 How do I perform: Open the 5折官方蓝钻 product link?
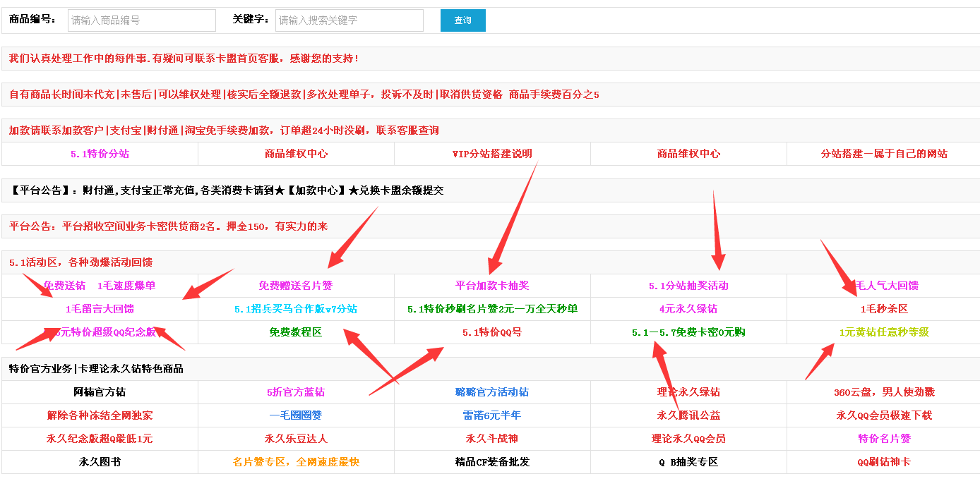(x=294, y=391)
